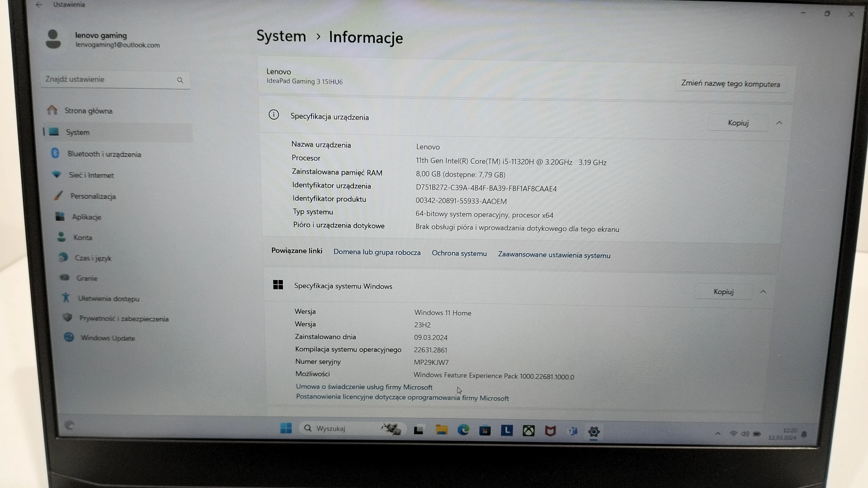Click the Wyszukaj taskbar search box
This screenshot has height=488, width=868.
[x=352, y=428]
